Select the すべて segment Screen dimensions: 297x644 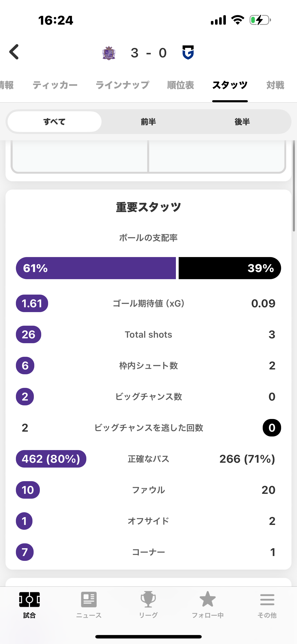pyautogui.click(x=55, y=122)
